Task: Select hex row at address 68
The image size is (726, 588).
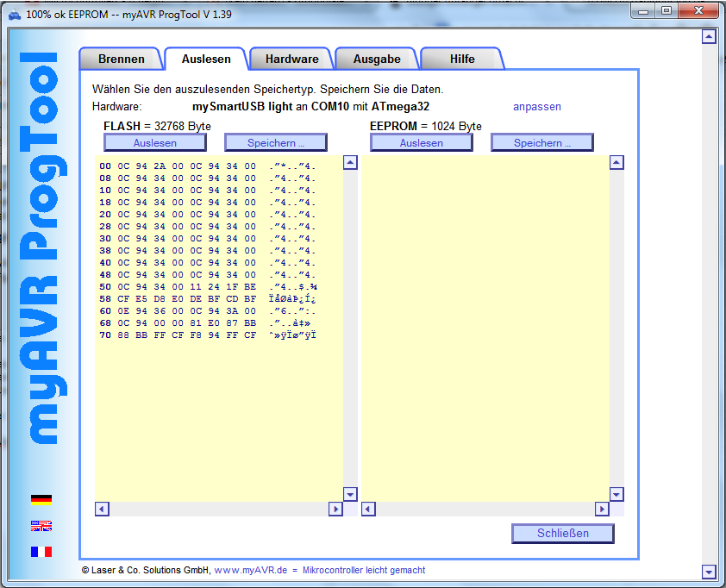Action: (x=205, y=323)
